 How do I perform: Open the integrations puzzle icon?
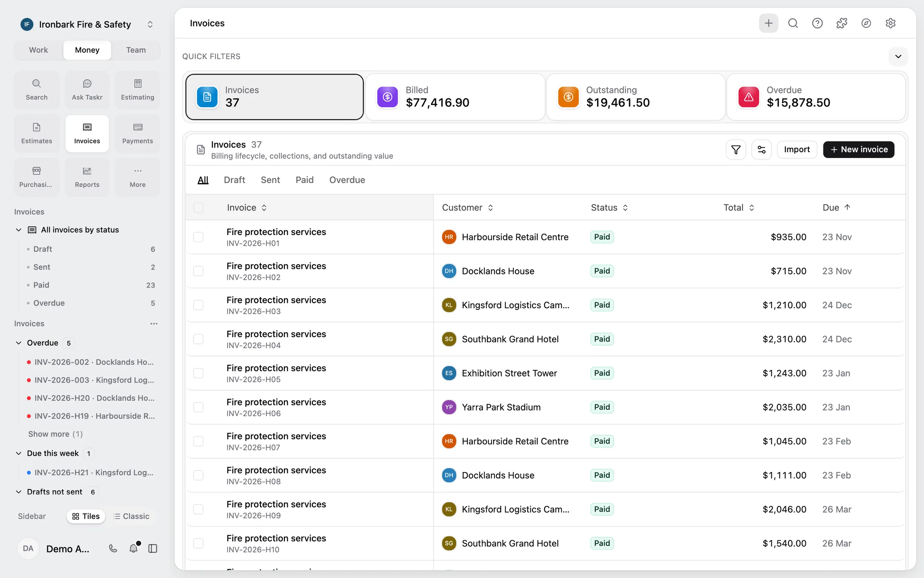[x=842, y=23]
